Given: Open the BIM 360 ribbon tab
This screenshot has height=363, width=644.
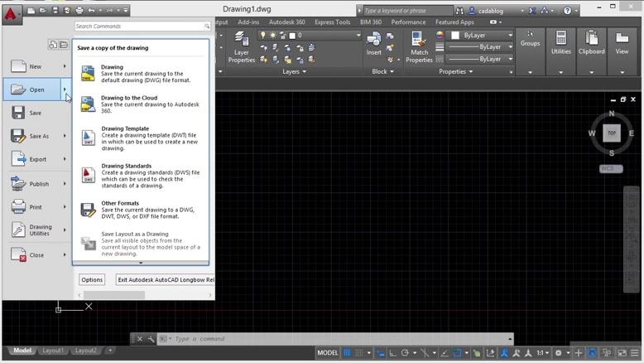Looking at the screenshot, I should tap(371, 22).
